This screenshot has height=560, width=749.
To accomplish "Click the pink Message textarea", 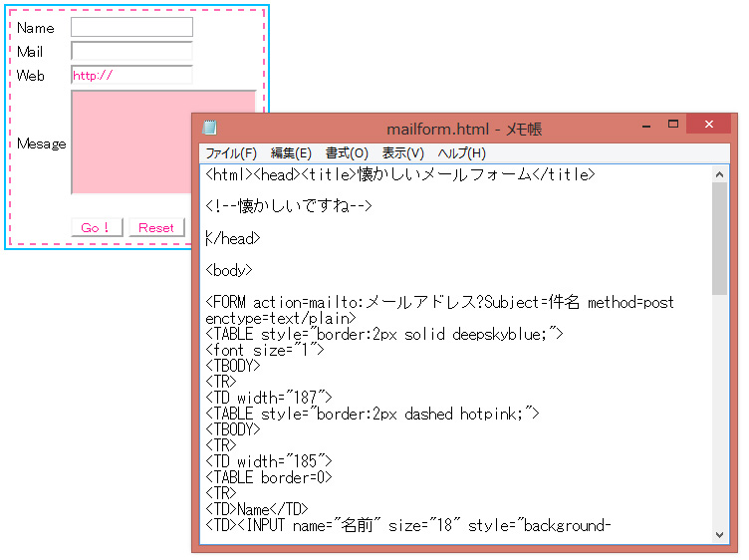I will pos(130,141).
